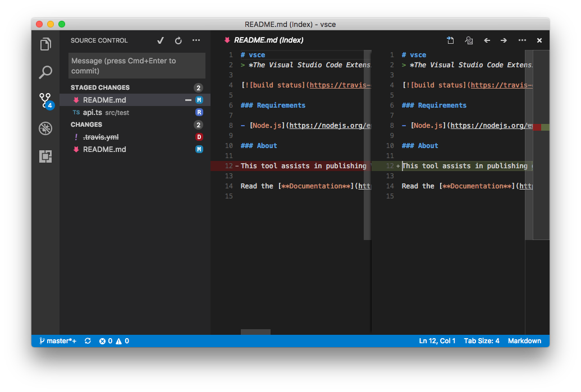Open the editor more actions menu
Viewport: 581px width, 392px height.
(522, 40)
